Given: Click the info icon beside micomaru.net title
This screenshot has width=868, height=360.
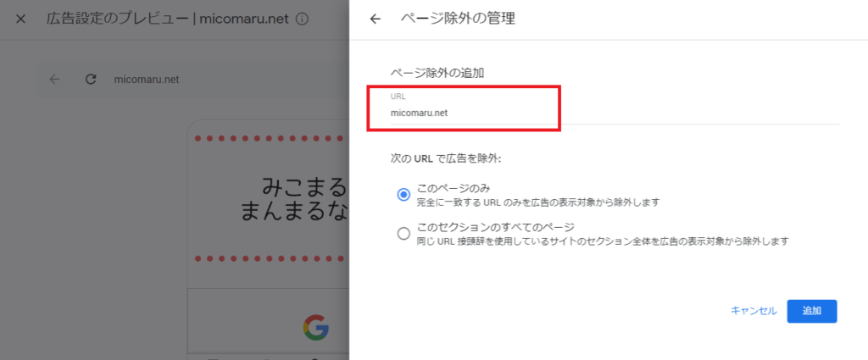Looking at the screenshot, I should coord(302,19).
